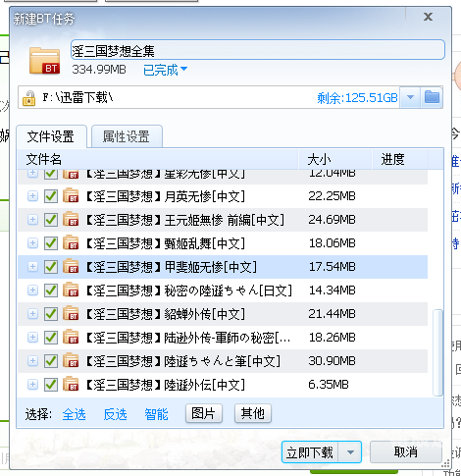
Task: Click the 取消 button
Action: tap(406, 452)
